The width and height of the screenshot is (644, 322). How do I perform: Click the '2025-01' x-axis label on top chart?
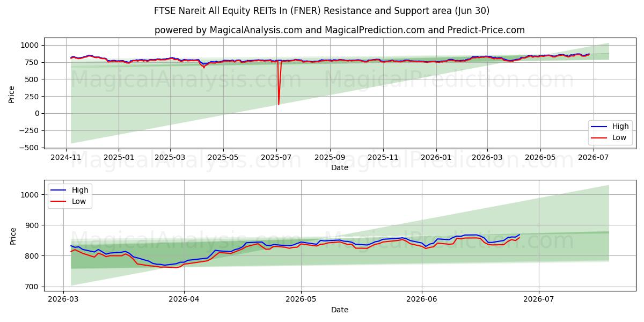tap(118, 158)
